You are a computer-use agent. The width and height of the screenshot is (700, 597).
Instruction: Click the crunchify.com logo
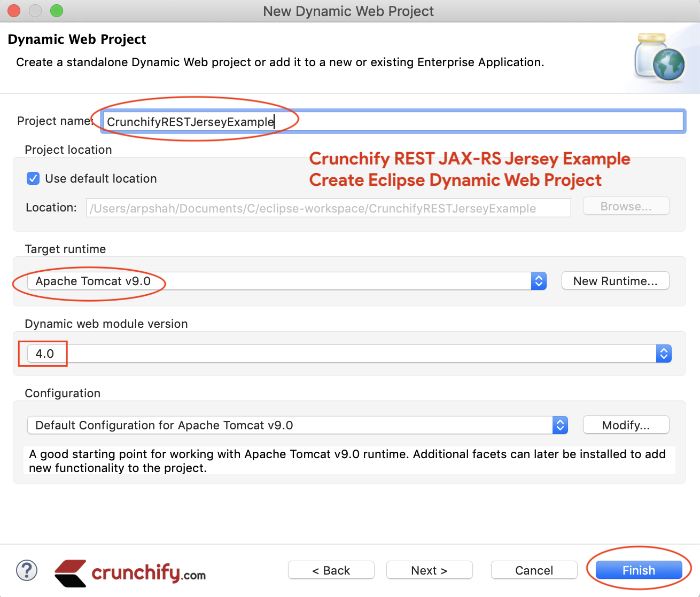pos(130,572)
